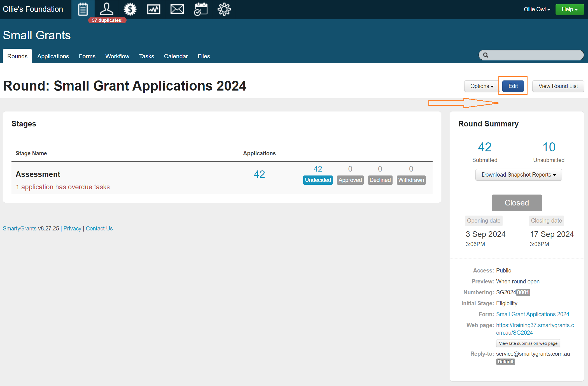
Task: Open Download Snapshot Reports dropdown
Action: (519, 175)
